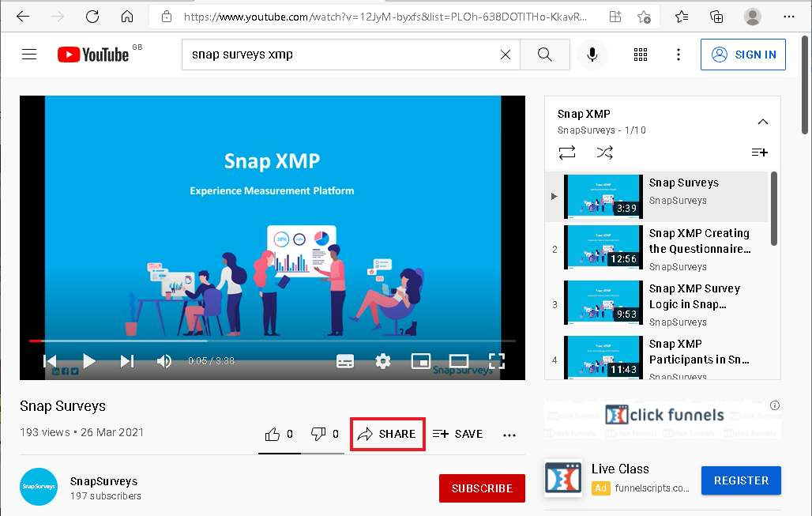Register for the Live Class ad
The width and height of the screenshot is (812, 516).
(x=741, y=480)
